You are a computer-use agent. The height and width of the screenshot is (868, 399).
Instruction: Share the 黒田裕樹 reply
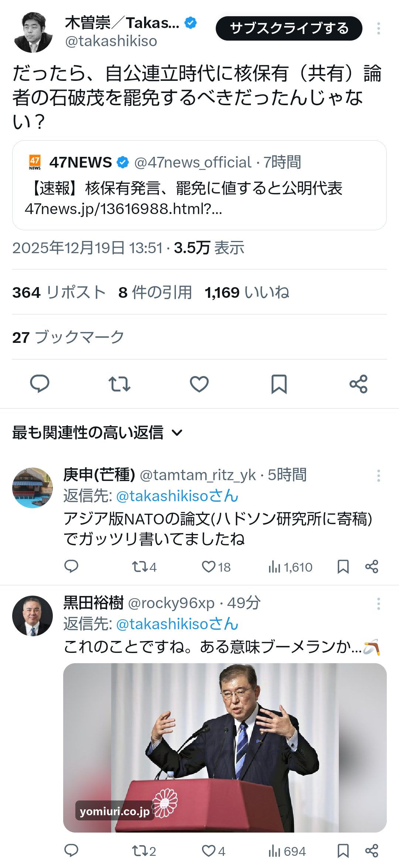[372, 851]
